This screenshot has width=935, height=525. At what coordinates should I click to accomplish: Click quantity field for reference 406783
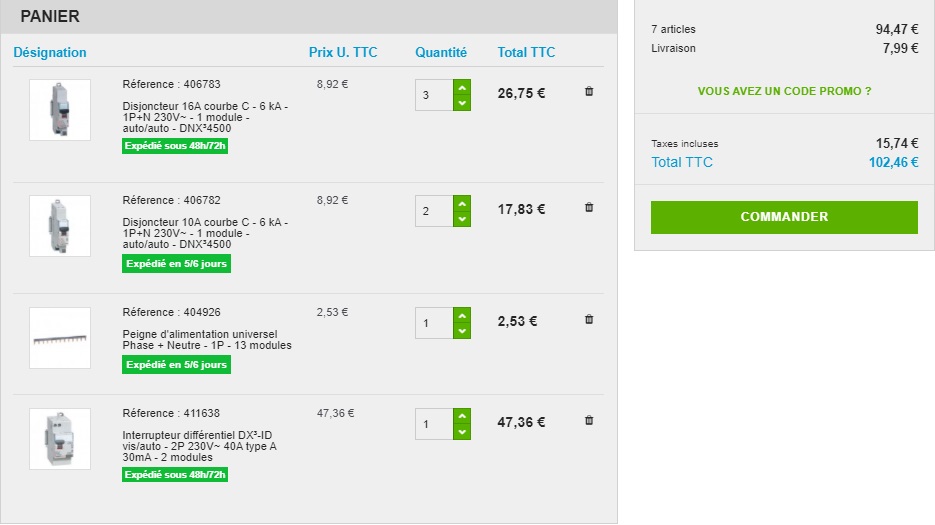click(434, 95)
